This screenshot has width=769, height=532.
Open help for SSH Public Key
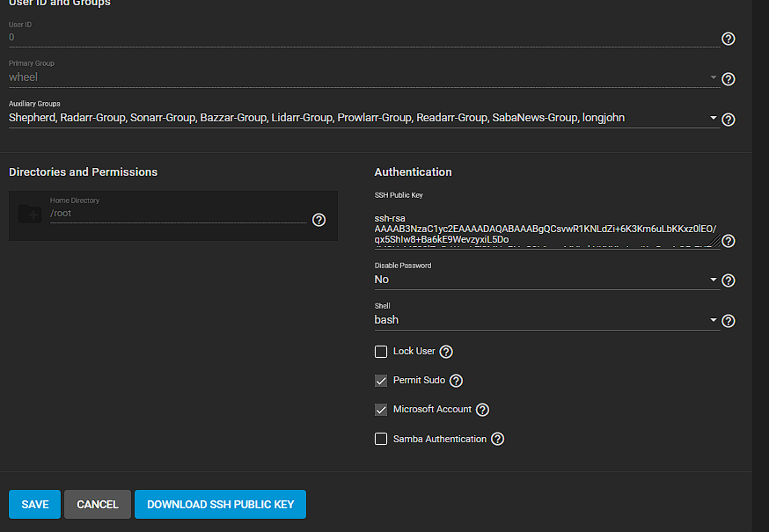(728, 241)
